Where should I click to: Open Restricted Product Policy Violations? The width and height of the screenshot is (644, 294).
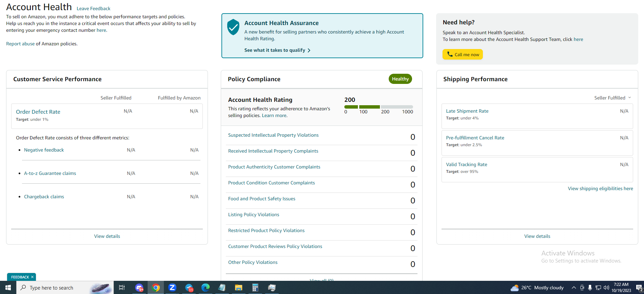point(266,230)
